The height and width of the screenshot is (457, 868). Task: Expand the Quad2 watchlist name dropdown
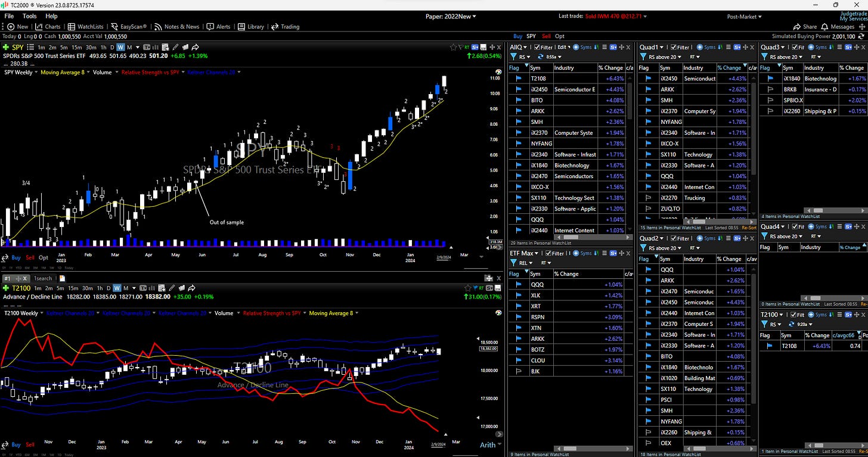(x=652, y=238)
